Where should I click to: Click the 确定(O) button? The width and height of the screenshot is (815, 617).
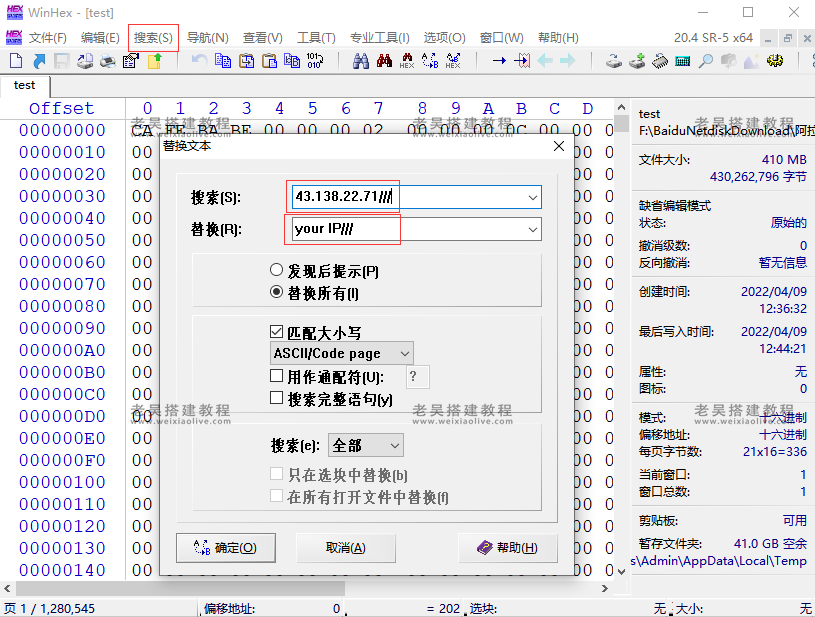[225, 548]
